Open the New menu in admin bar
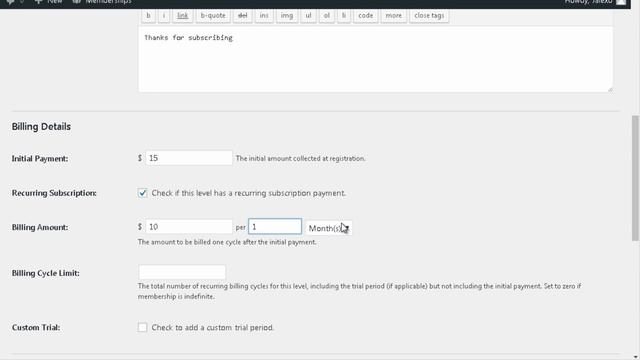The image size is (640, 360). tap(48, 2)
